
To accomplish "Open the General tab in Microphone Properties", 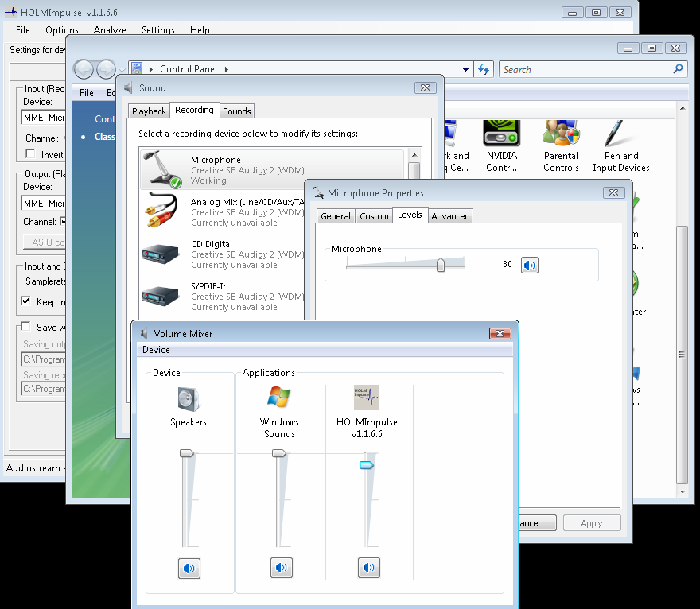I will point(335,216).
